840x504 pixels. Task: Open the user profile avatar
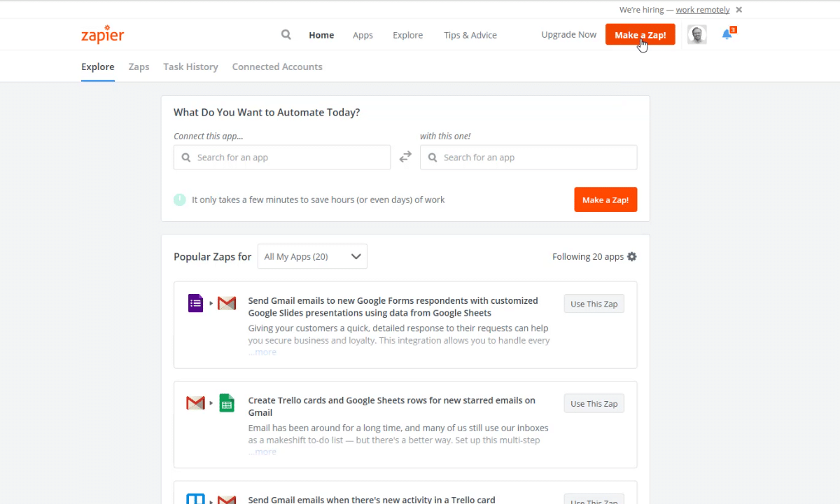point(696,34)
